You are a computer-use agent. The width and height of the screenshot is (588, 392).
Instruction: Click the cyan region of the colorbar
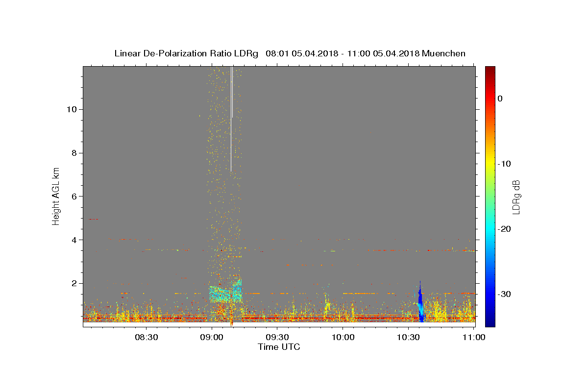[x=490, y=229]
